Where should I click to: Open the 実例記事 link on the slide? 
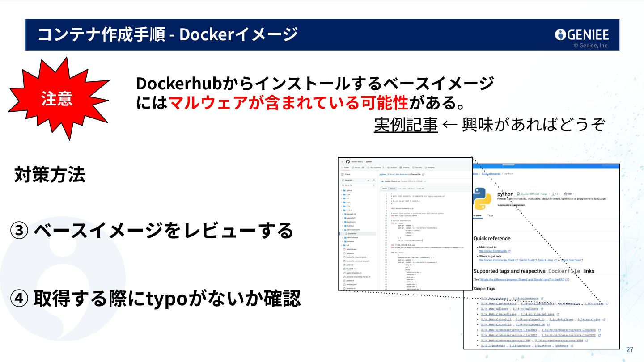[x=406, y=125]
